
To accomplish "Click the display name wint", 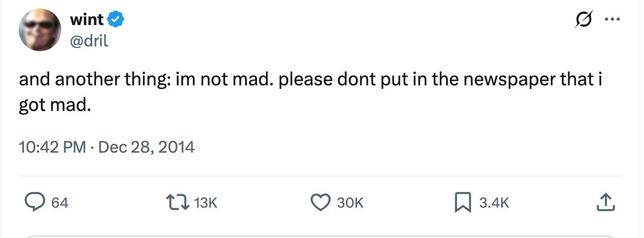I will pos(87,19).
